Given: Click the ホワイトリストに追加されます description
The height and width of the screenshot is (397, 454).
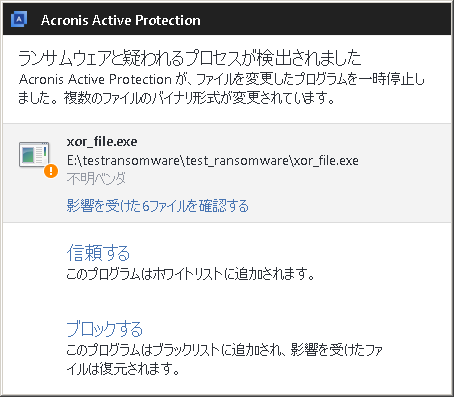Looking at the screenshot, I should pyautogui.click(x=190, y=274).
